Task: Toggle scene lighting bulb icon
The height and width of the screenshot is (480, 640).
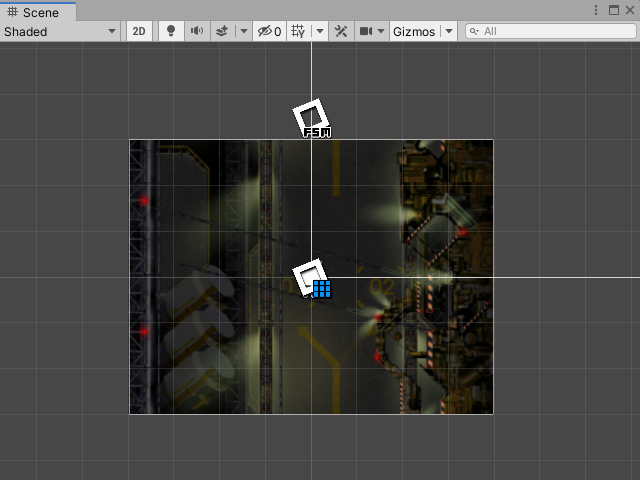Action: tap(171, 31)
